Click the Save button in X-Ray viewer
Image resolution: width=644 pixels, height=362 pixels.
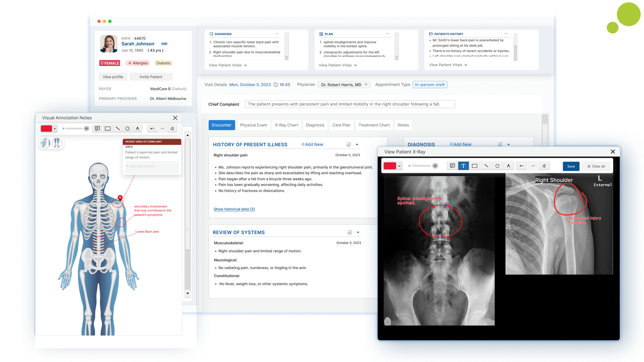pos(571,166)
